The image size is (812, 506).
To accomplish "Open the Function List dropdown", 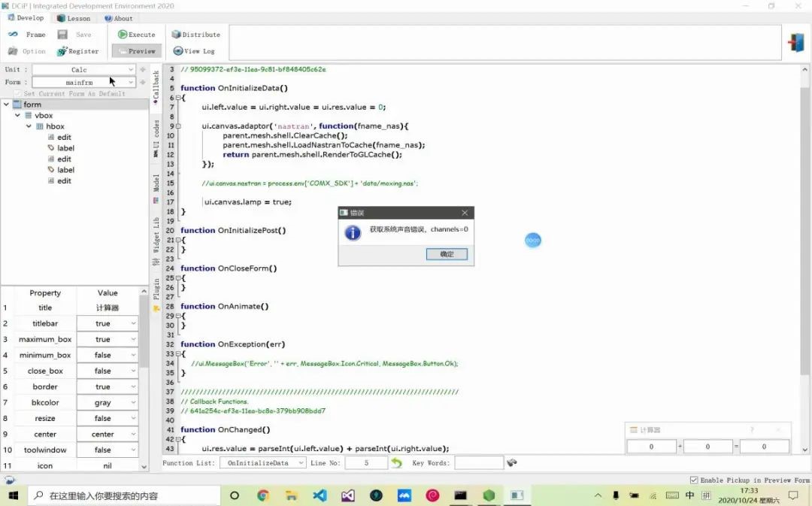I will tap(263, 462).
